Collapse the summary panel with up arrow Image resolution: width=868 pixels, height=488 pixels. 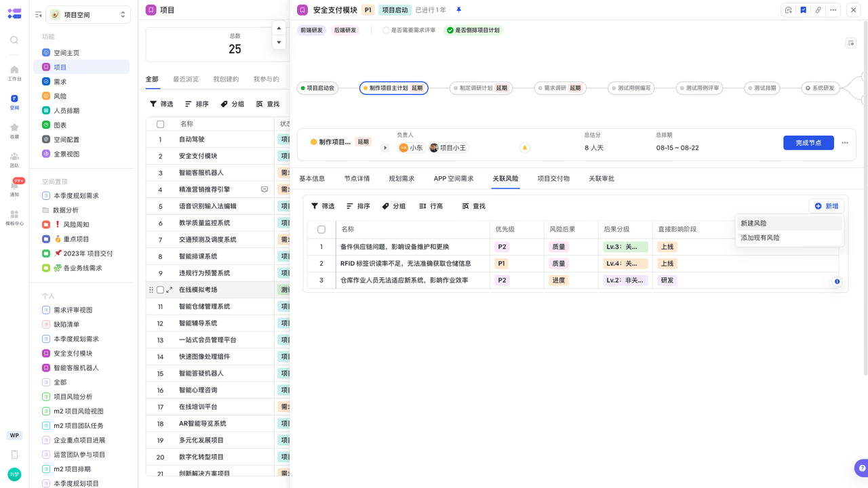point(279,28)
